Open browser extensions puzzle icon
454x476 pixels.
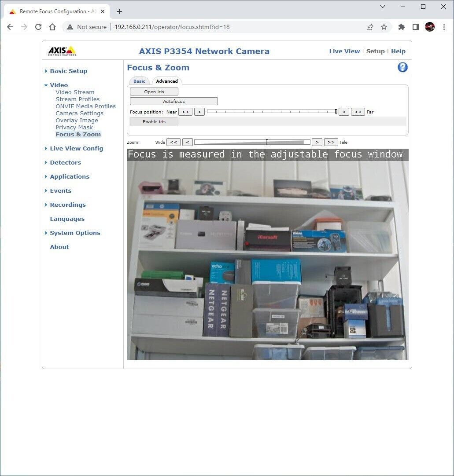(x=402, y=27)
